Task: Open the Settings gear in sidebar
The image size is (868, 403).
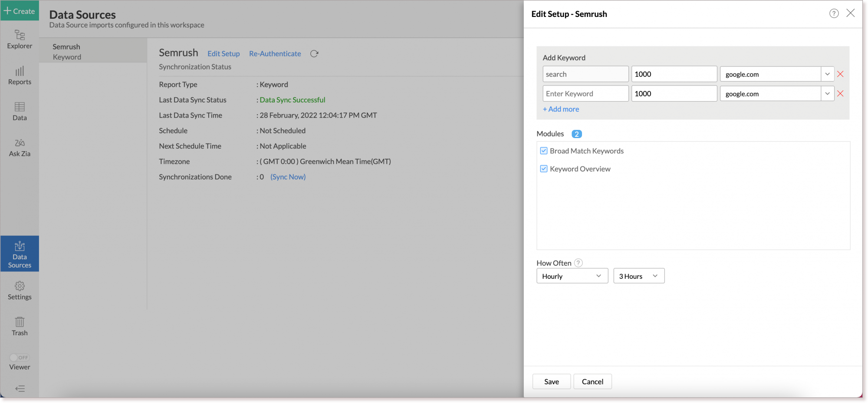Action: pyautogui.click(x=20, y=291)
